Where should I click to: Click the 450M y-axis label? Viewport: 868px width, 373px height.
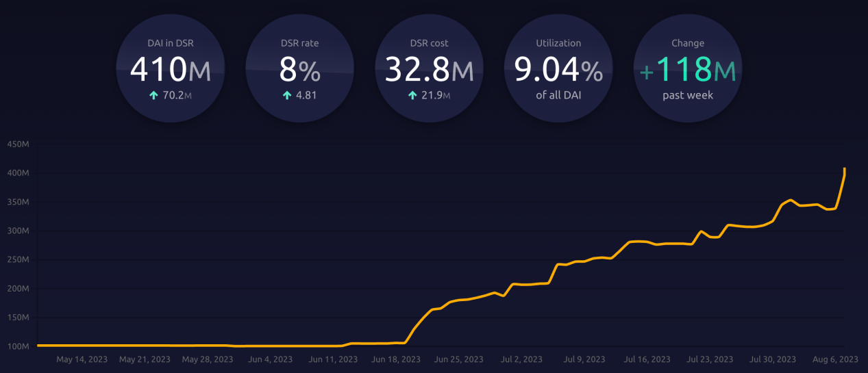point(18,144)
